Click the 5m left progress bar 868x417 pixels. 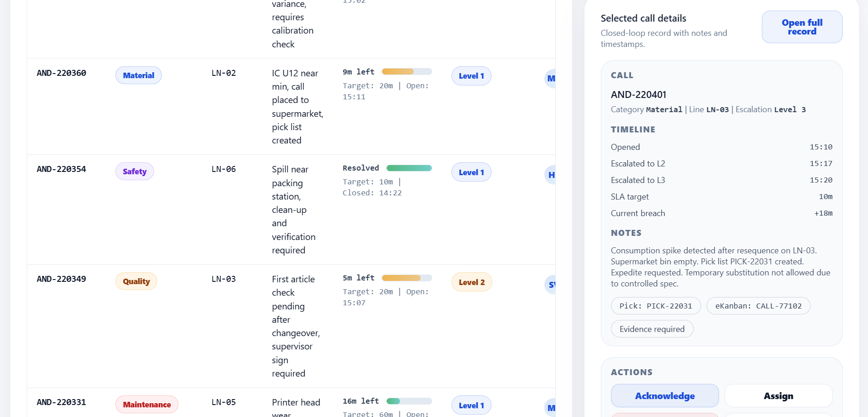point(406,278)
